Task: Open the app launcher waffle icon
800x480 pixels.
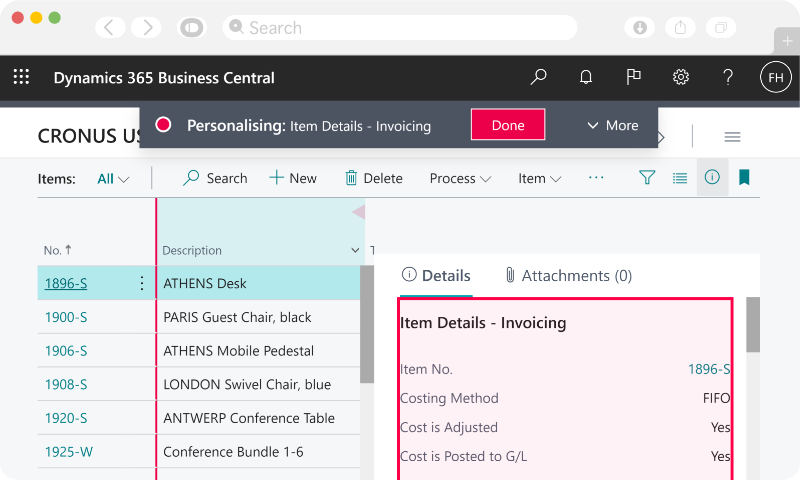Action: [x=21, y=77]
